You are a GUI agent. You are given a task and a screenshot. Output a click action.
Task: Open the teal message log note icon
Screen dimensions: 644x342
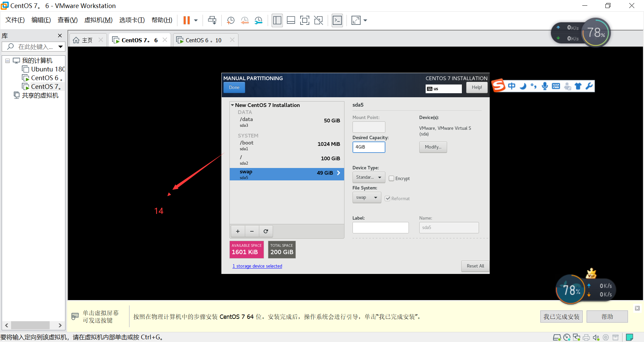630,337
